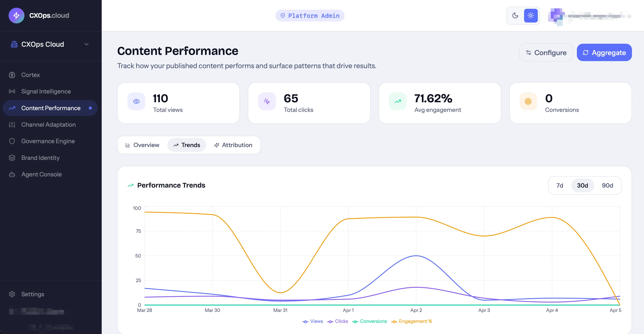644x334 pixels.
Task: Go to Channel Adaptation
Action: click(x=50, y=125)
